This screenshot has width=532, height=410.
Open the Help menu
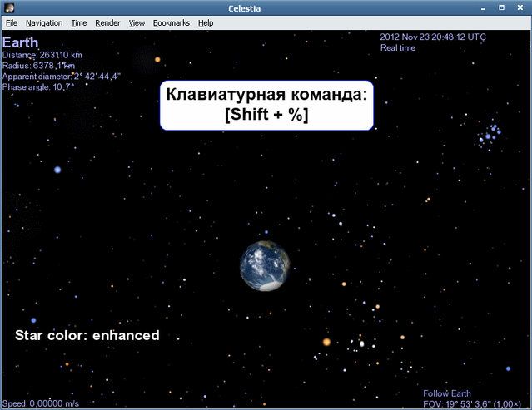pos(206,23)
